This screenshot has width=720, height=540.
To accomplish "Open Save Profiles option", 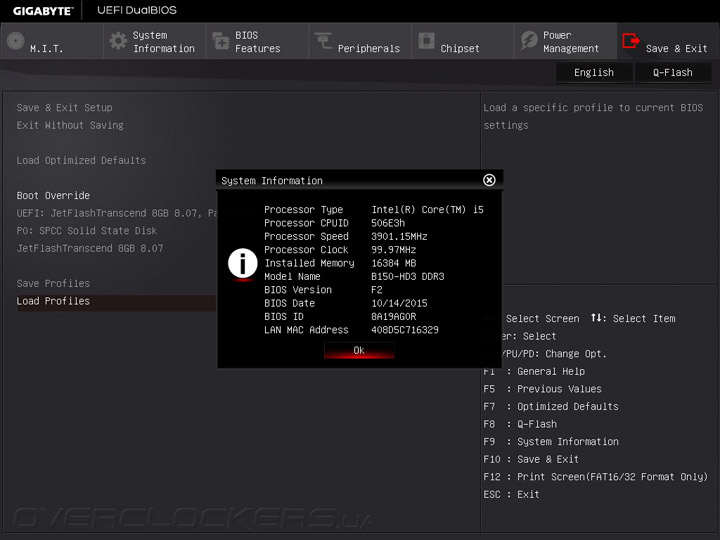I will tap(53, 283).
